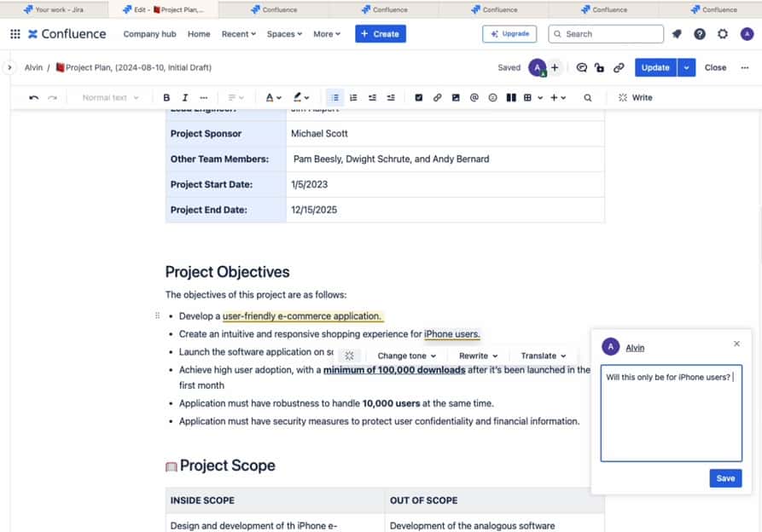The height and width of the screenshot is (532, 762).
Task: Open inline comments icon
Action: [581, 67]
